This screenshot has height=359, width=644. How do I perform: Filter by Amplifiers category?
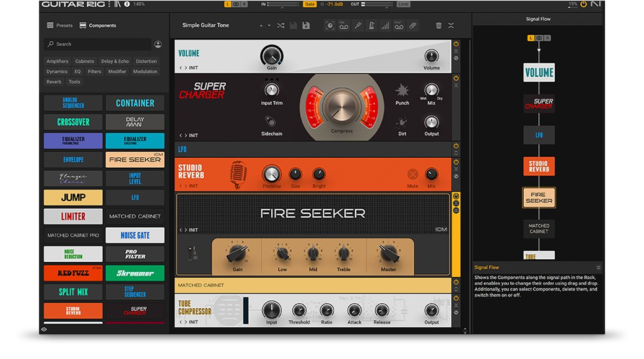57,61
